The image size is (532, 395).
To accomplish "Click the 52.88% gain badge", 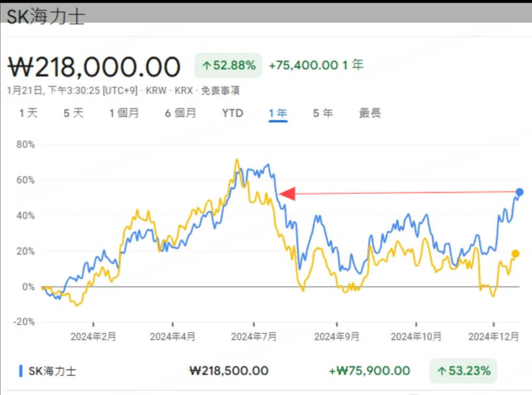I will point(229,65).
